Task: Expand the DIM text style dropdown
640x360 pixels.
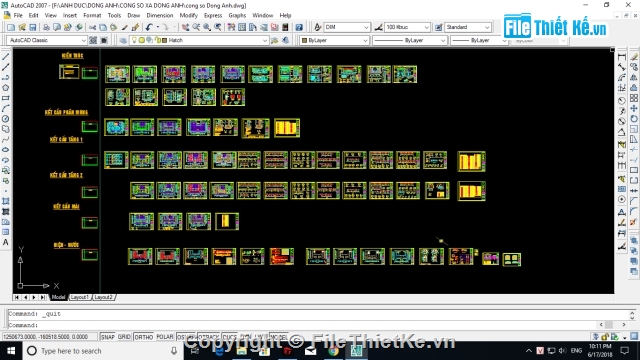Action: [x=347, y=27]
